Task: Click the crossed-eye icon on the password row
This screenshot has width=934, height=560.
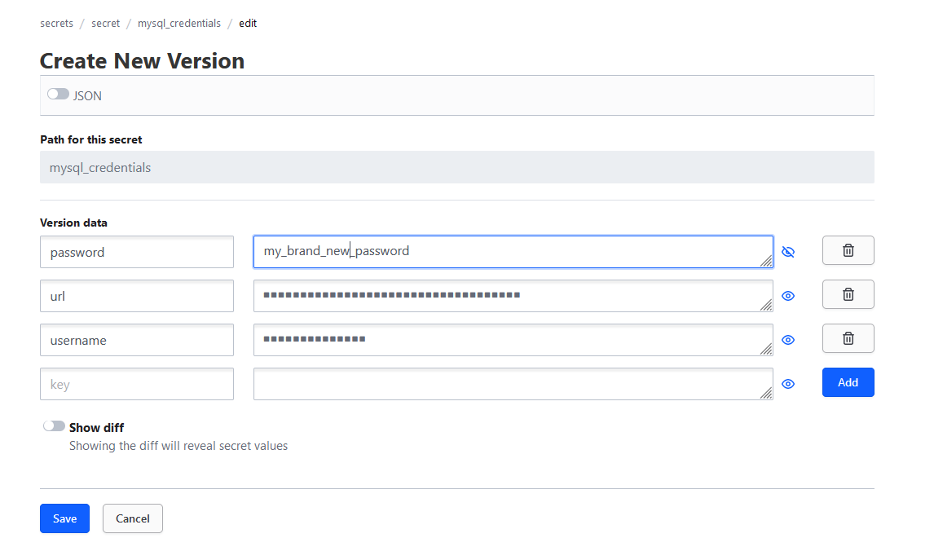Action: [788, 252]
